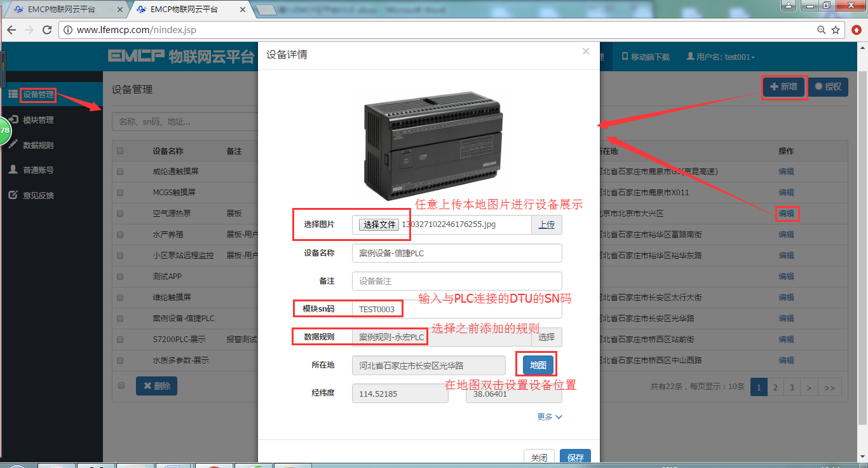The width and height of the screenshot is (868, 468).
Task: Check the S7200PLC-展示 row checkbox
Action: (120, 340)
